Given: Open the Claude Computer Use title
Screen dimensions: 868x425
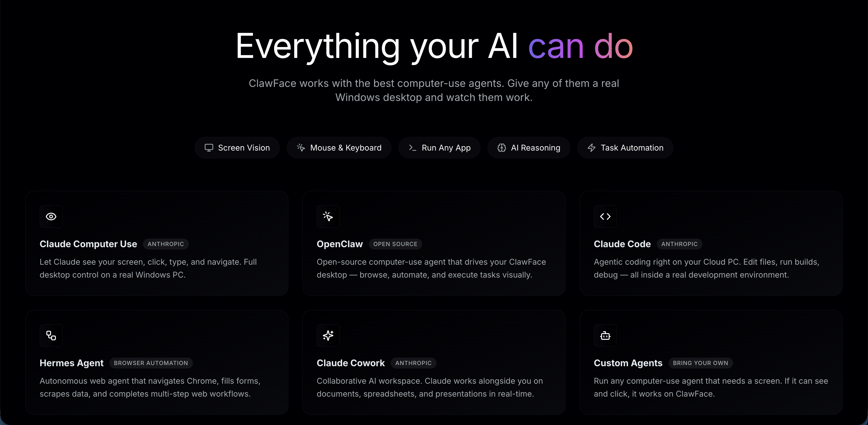Looking at the screenshot, I should [x=88, y=244].
